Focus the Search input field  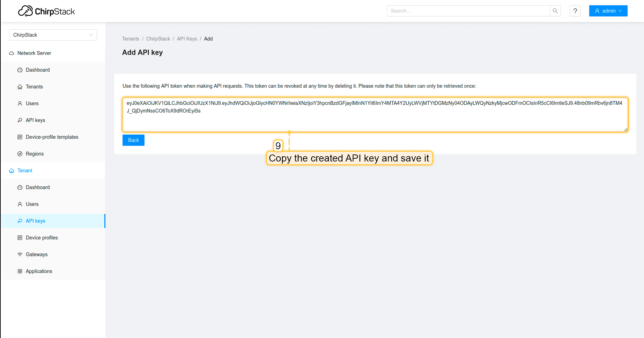[468, 11]
